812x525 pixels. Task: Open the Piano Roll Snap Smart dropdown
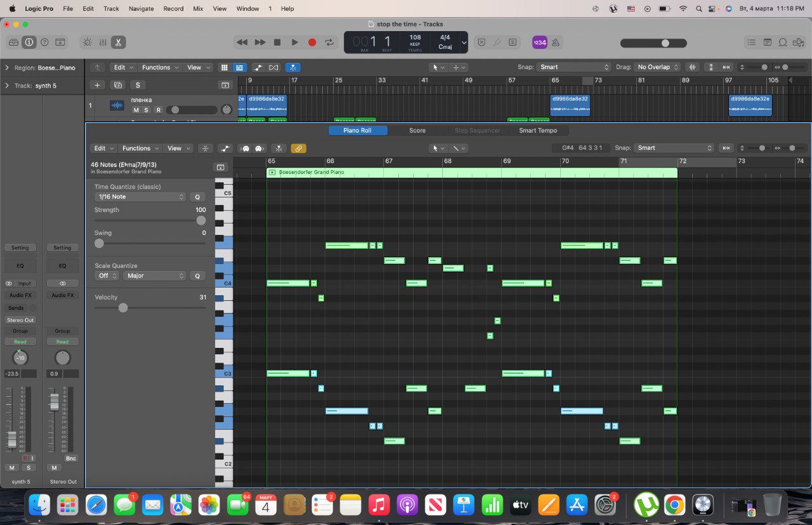[674, 148]
